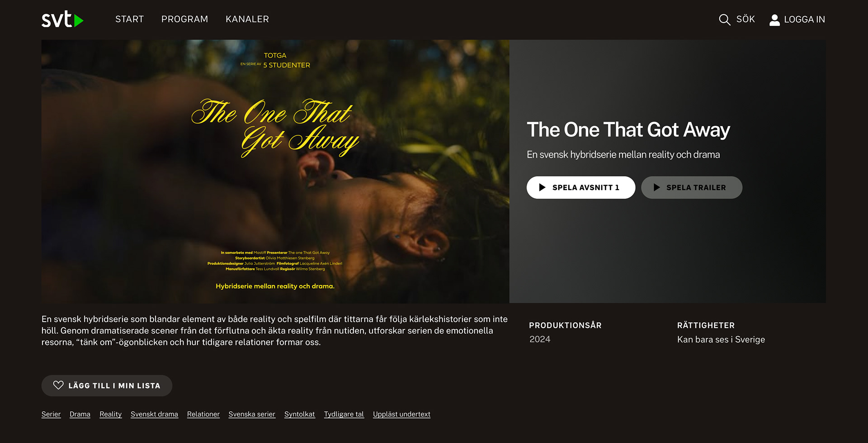Open the Program menu item

184,19
